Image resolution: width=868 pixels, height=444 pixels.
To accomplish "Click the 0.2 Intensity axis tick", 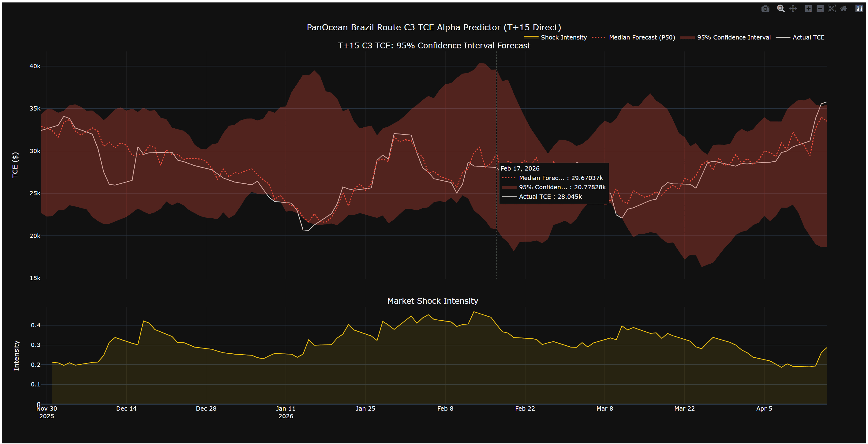I will (x=36, y=365).
